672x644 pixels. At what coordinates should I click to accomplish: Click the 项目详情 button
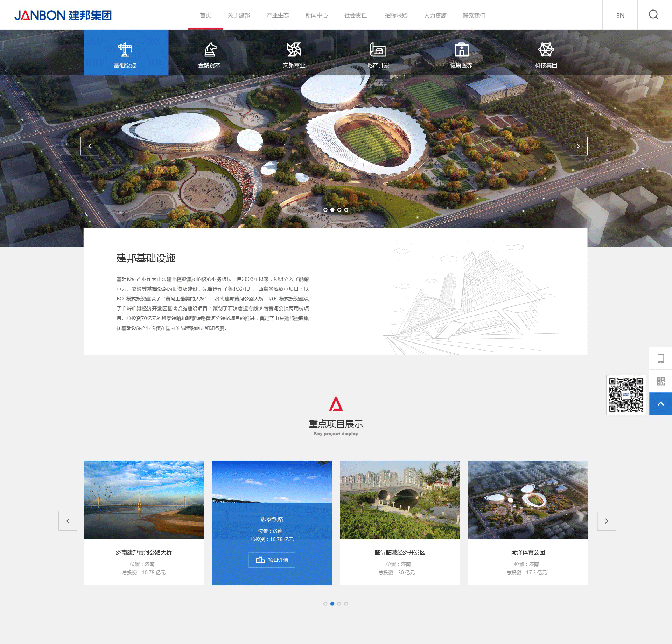coord(272,560)
